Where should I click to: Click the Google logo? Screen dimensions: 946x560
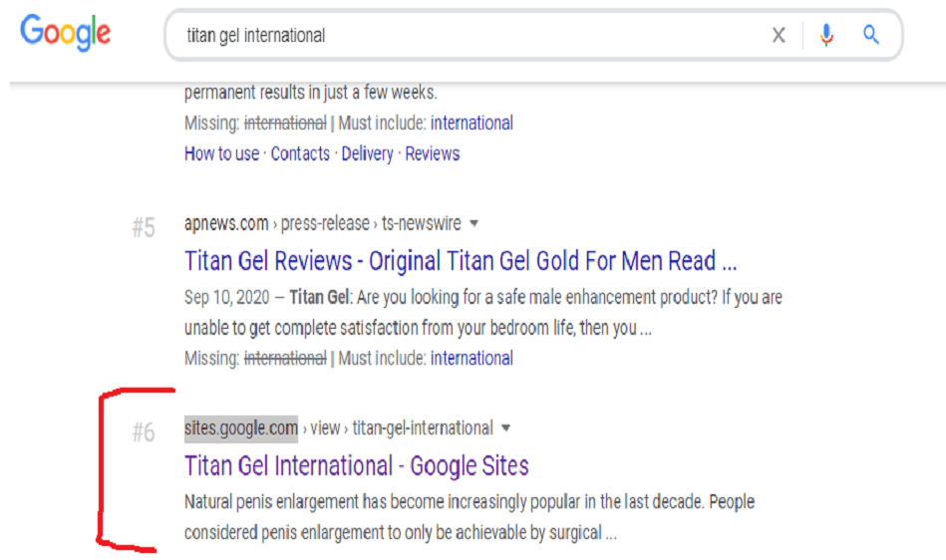point(65,33)
